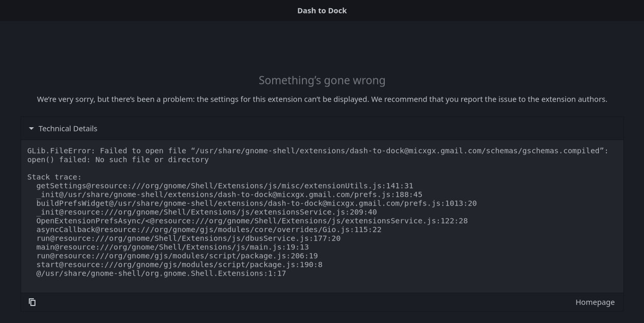Select the run dbusService.js trace line

tap(188, 239)
